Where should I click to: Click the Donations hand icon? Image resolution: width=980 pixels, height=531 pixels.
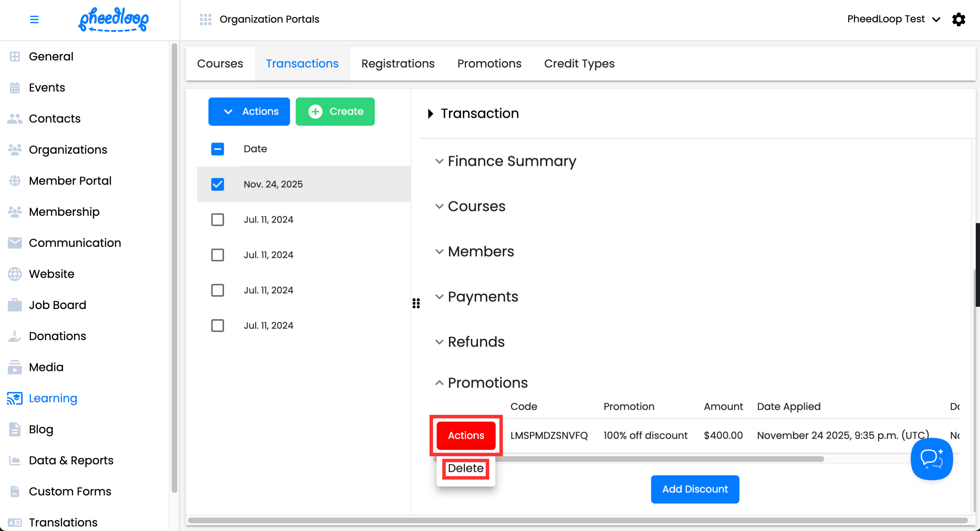15,336
